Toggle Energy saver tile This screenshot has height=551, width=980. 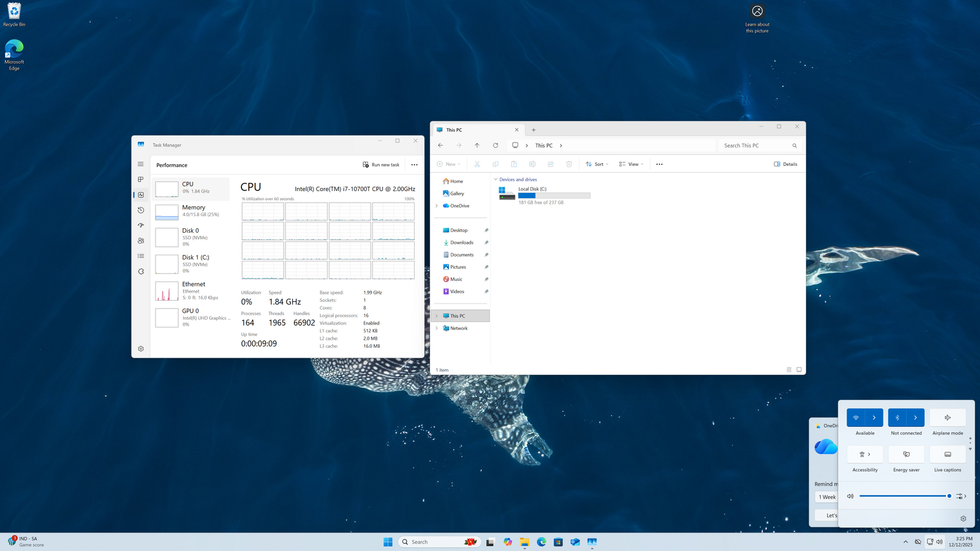[x=906, y=454]
